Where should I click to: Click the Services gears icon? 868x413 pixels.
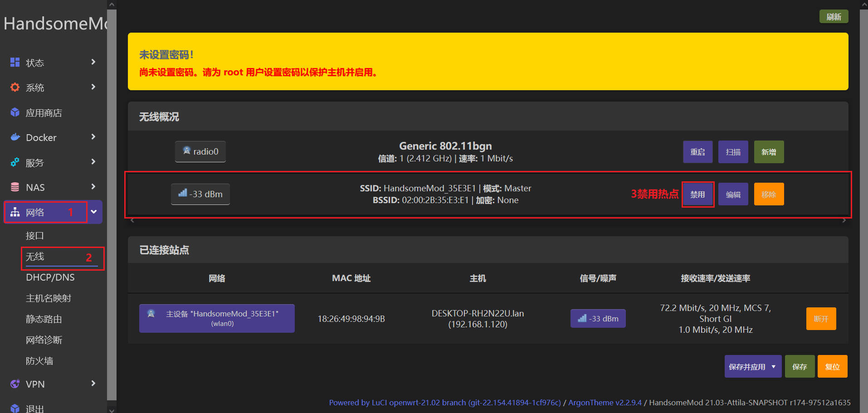15,162
